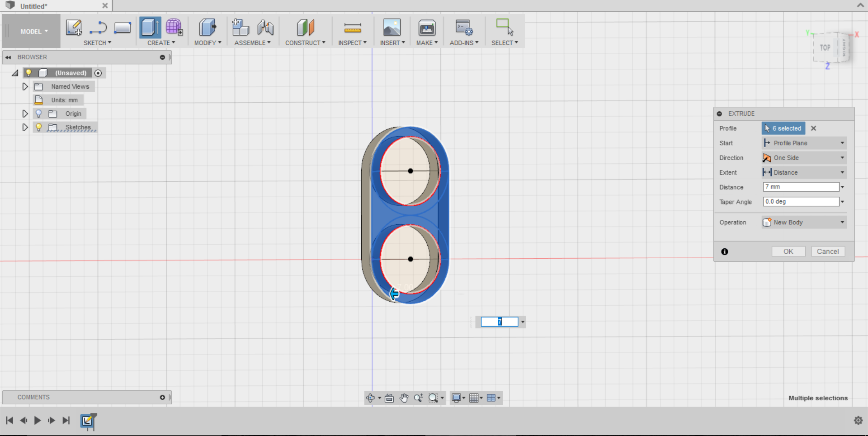This screenshot has height=436, width=868.
Task: Select the Rectangle sketch tool icon
Action: [x=123, y=28]
